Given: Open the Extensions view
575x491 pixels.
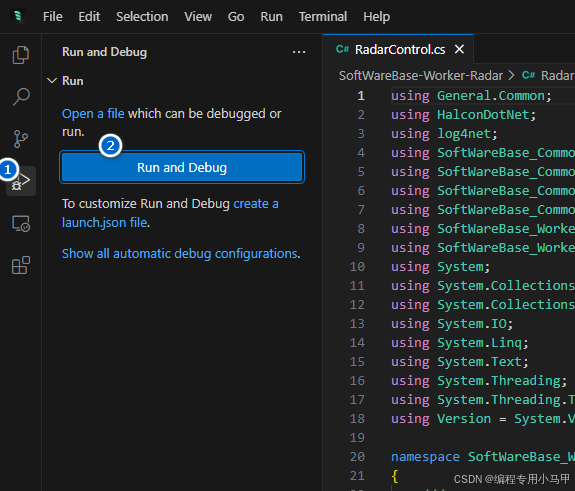Looking at the screenshot, I should [21, 265].
